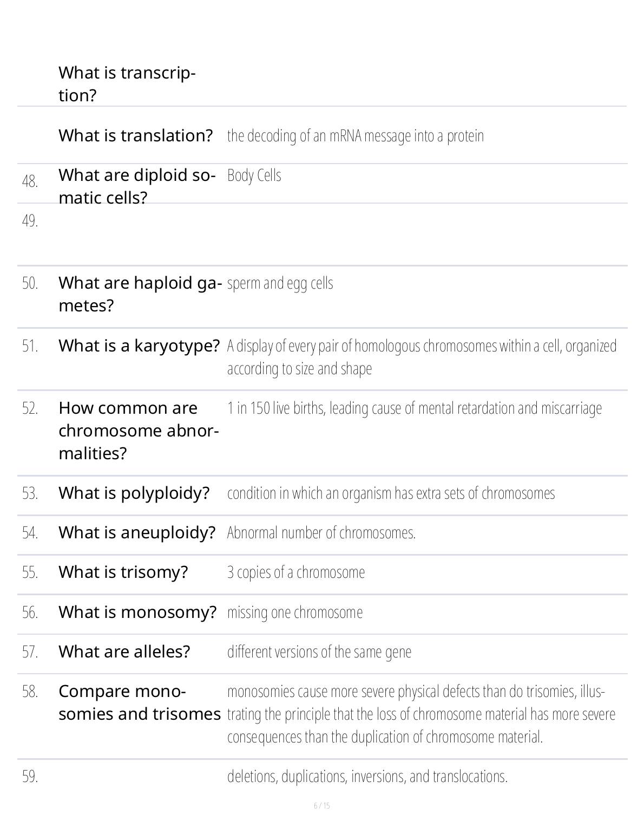Select "different versions of the same gene" text

coord(319,652)
